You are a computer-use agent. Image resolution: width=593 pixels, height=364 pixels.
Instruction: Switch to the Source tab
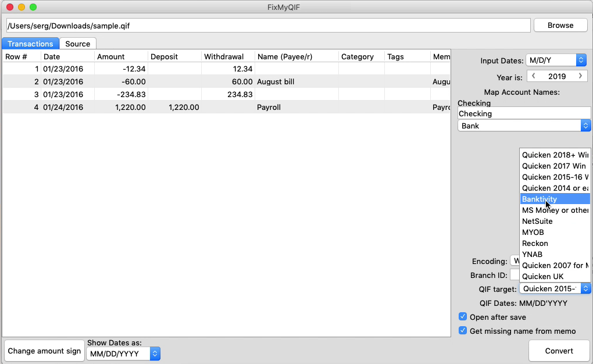point(77,44)
